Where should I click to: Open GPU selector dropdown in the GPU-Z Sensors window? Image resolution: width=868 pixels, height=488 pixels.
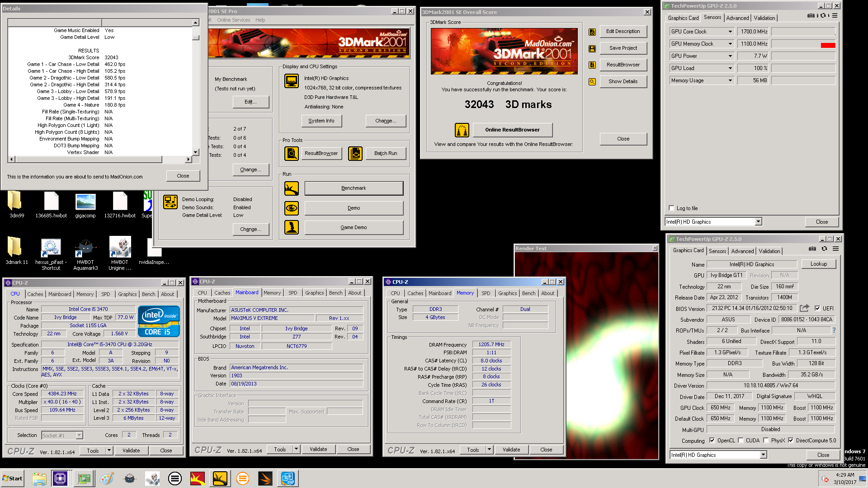click(758, 222)
